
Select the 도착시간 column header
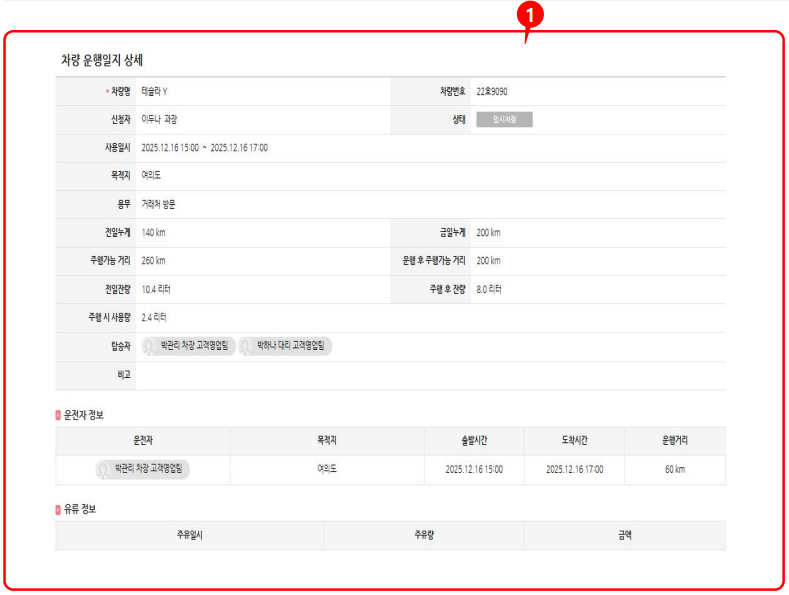[x=574, y=441]
